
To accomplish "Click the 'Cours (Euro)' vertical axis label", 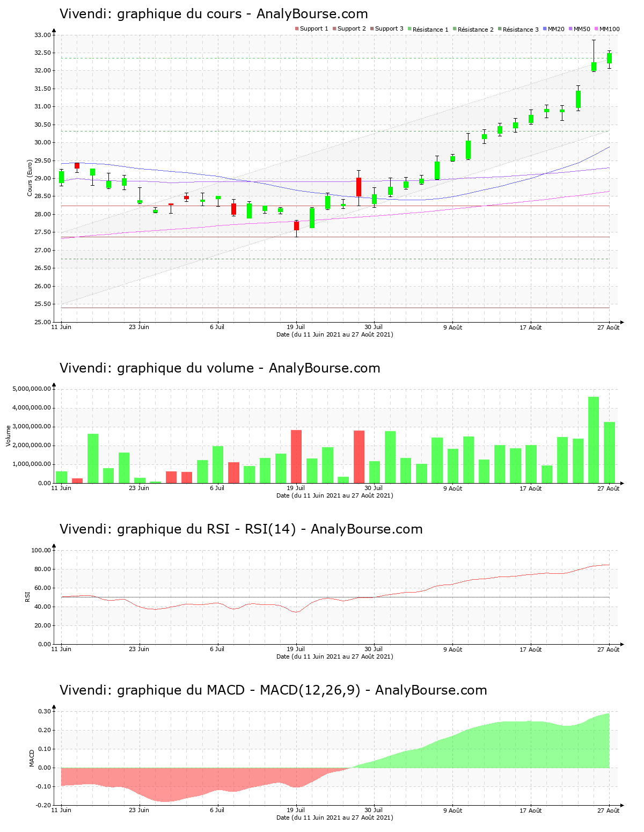I will [x=30, y=178].
